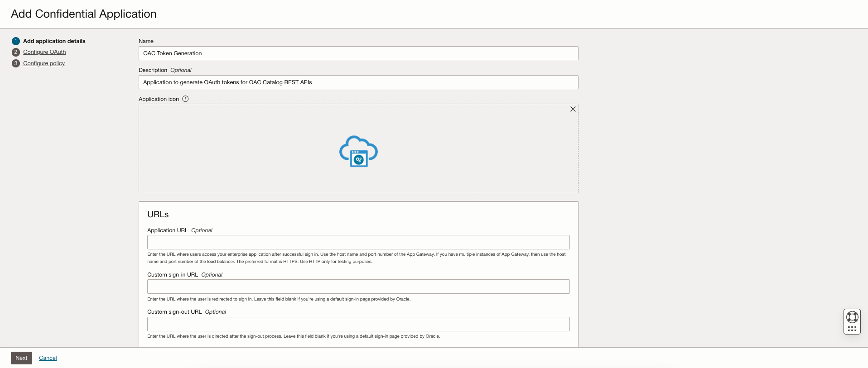Remove the uploaded application icon with X

coord(573,109)
